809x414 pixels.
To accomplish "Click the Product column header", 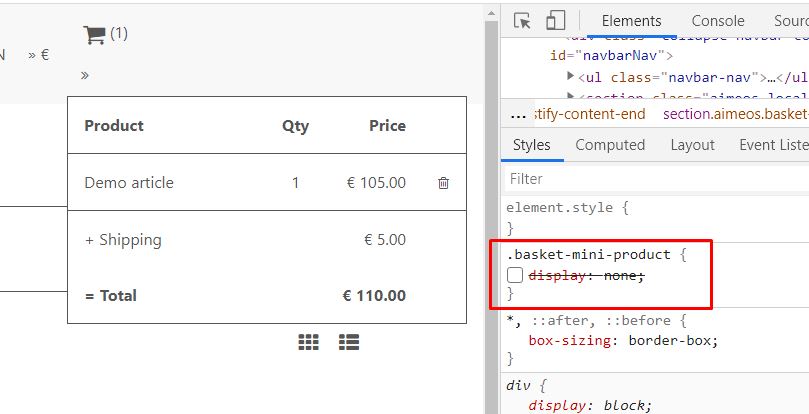I will 114,126.
